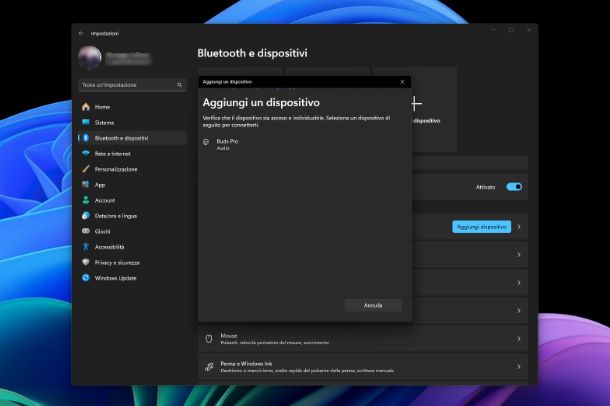
Task: Go to Sistema settings label
Action: coord(104,122)
